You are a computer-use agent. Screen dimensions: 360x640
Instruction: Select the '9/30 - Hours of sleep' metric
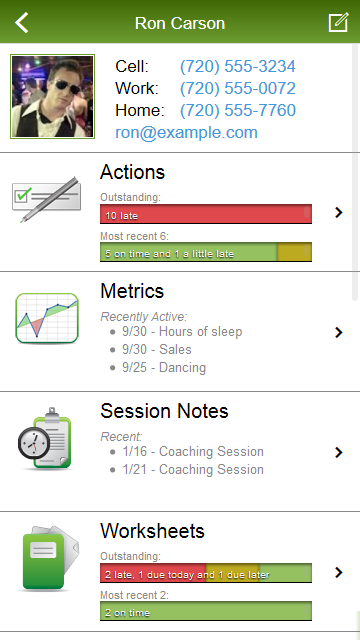click(x=182, y=331)
